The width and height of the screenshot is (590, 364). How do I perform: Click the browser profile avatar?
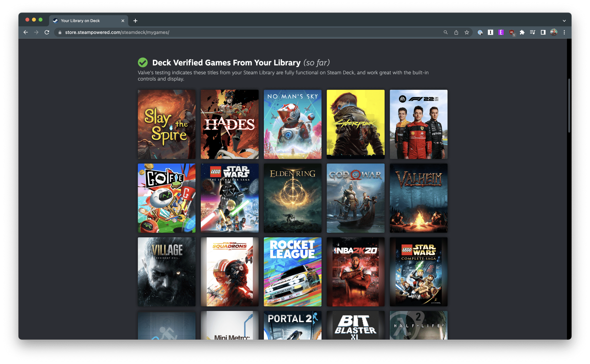[553, 32]
